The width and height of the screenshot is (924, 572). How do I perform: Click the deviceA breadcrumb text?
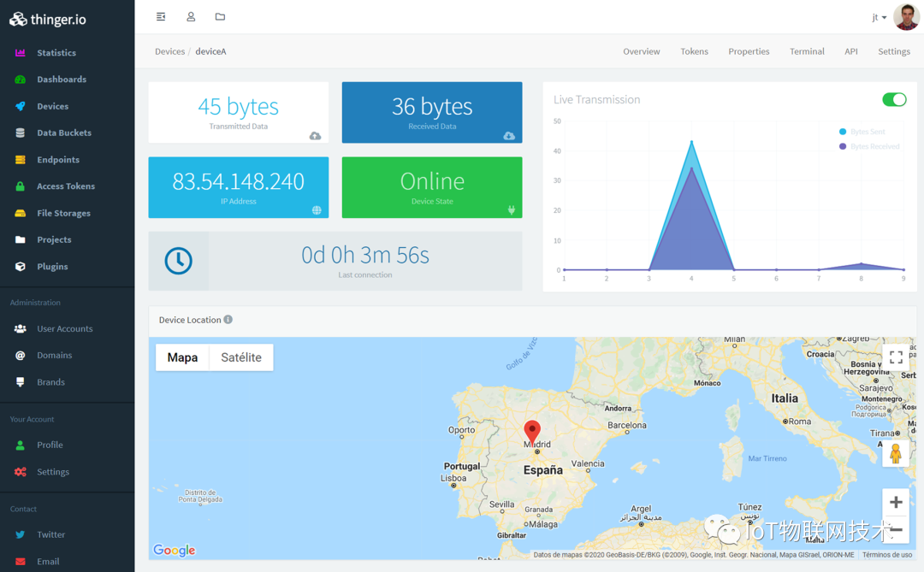point(211,51)
